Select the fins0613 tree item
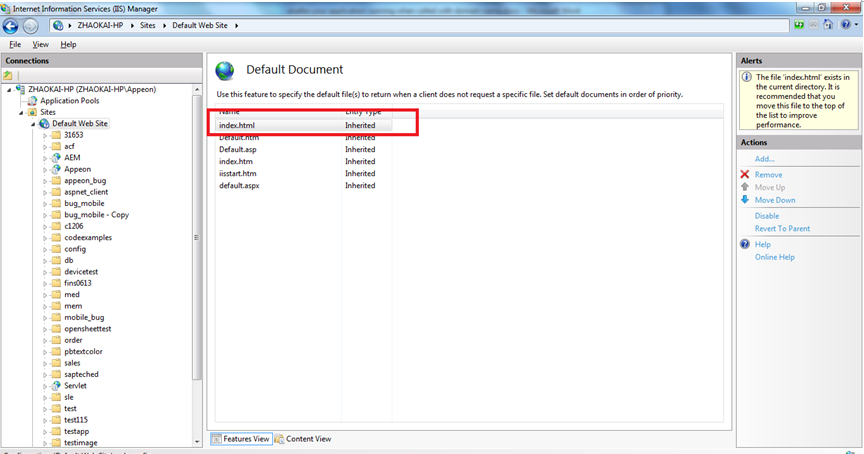Image resolution: width=864 pixels, height=454 pixels. point(78,283)
